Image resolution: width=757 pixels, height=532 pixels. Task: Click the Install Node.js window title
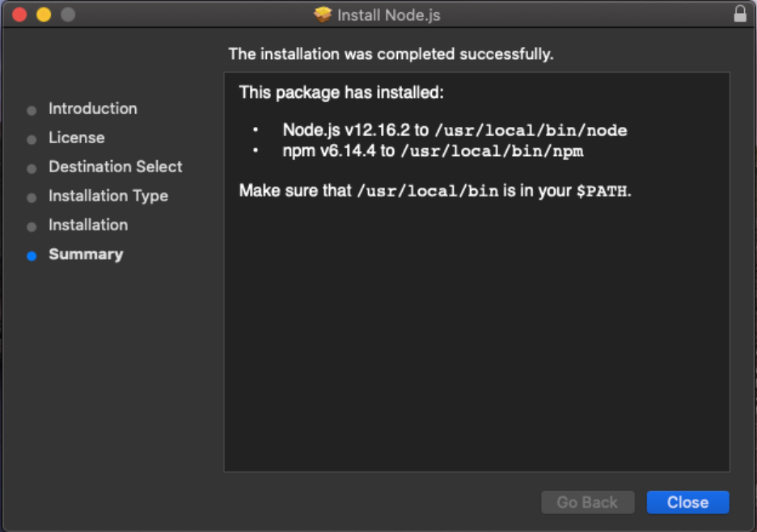pos(389,15)
